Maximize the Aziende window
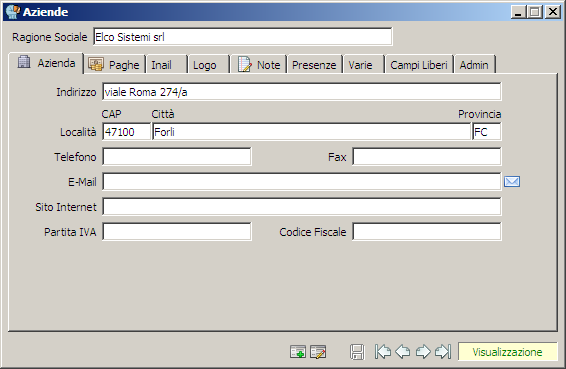This screenshot has height=369, width=566. pyautogui.click(x=535, y=12)
